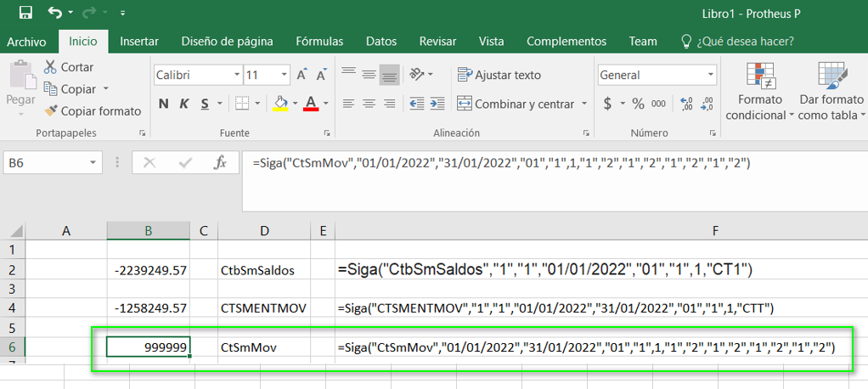868x389 pixels.
Task: Open Fuente dialog launcher
Action: (327, 132)
